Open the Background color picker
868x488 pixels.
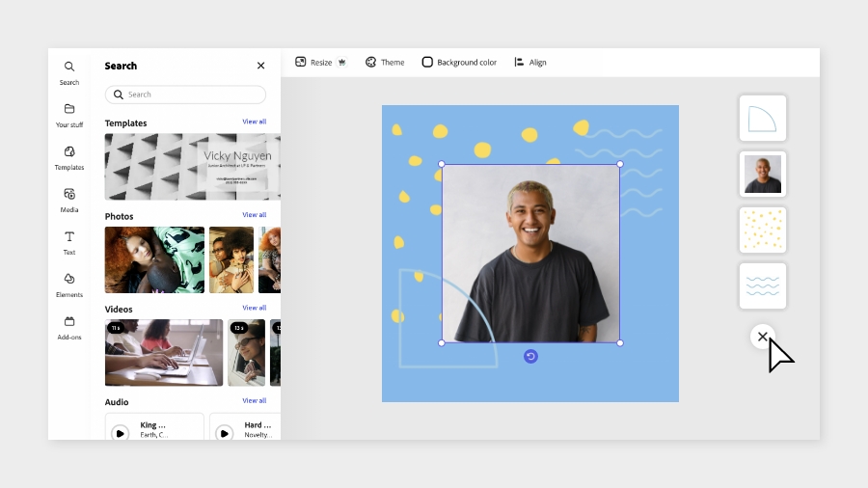click(x=459, y=63)
